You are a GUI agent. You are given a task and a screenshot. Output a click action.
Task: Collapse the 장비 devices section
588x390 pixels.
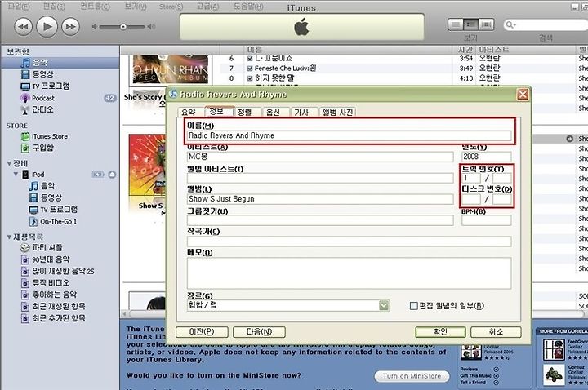coord(9,163)
